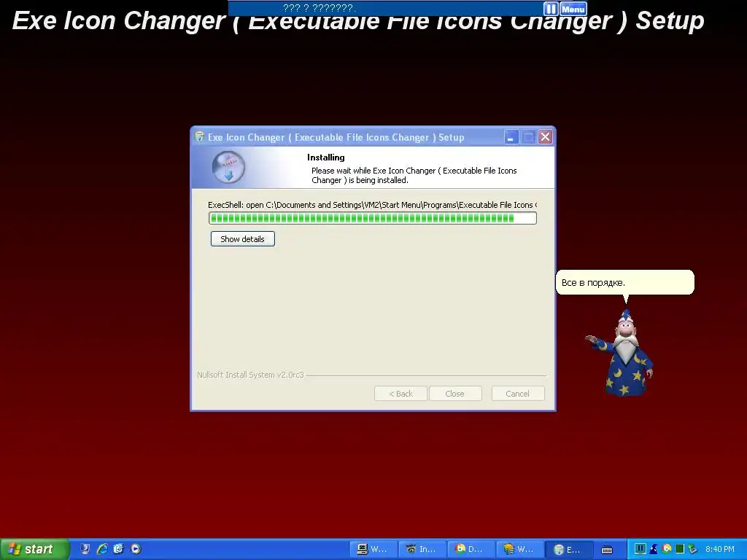Click the Cancel button in installer
747x560 pixels.
click(518, 394)
